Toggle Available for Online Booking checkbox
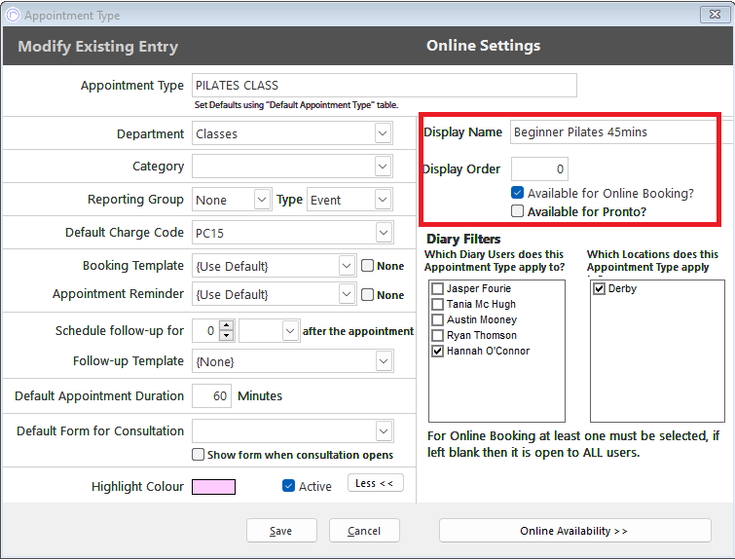735x560 pixels. point(518,193)
